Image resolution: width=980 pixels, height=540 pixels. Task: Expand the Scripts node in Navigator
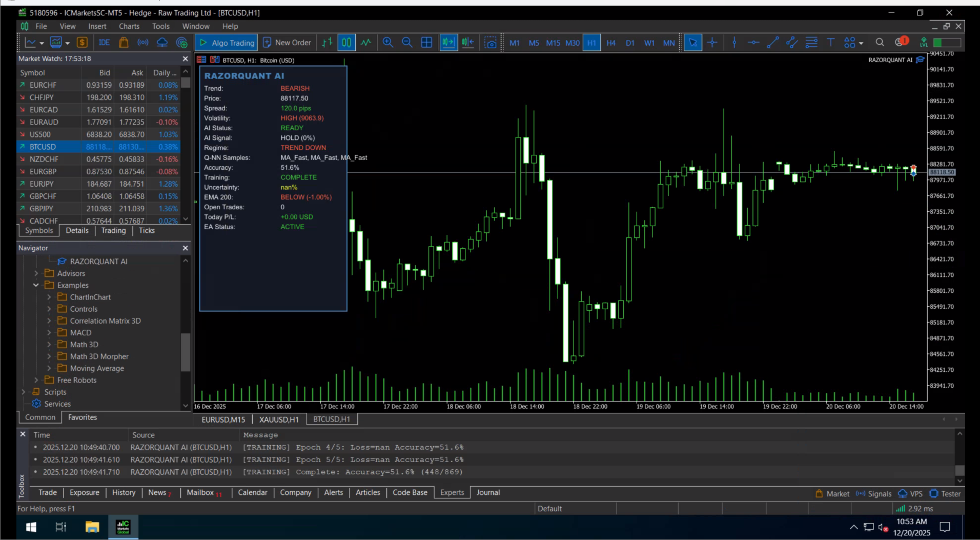tap(24, 392)
